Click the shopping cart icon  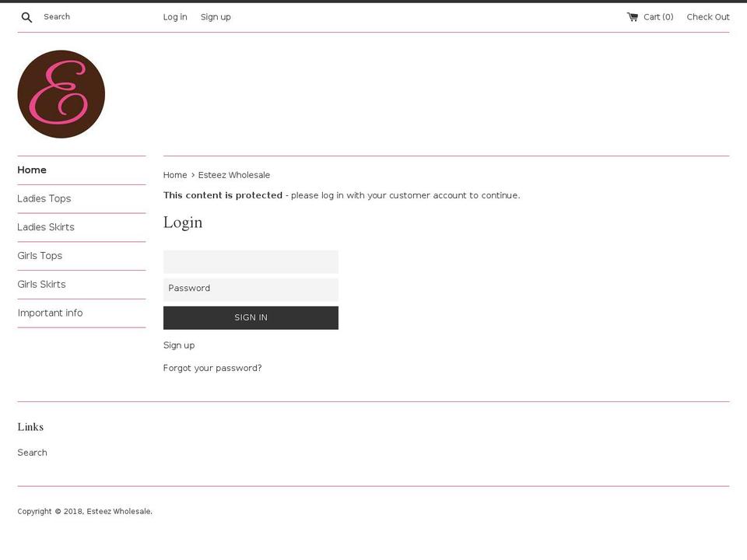[x=632, y=17]
